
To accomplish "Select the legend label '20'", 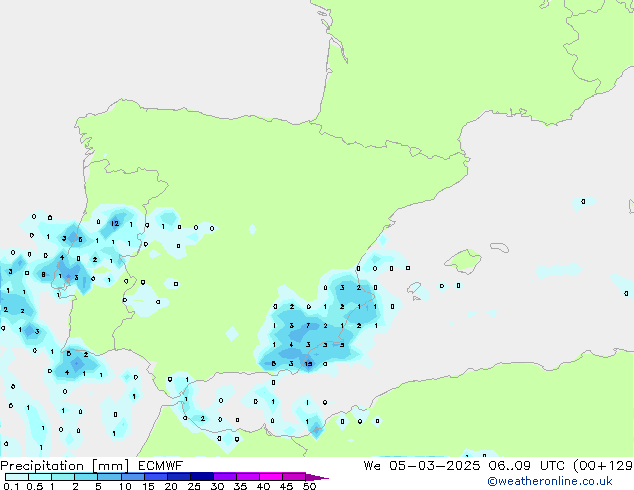I will coord(171,486).
